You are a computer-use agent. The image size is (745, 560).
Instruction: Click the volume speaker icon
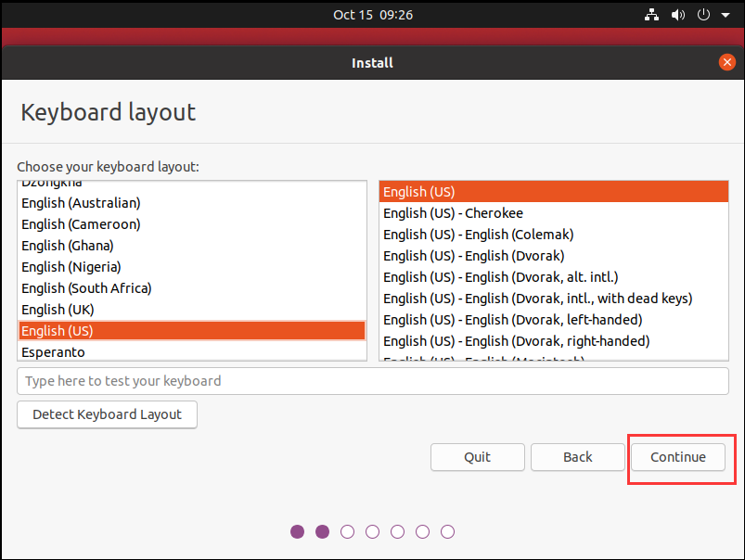(x=677, y=15)
